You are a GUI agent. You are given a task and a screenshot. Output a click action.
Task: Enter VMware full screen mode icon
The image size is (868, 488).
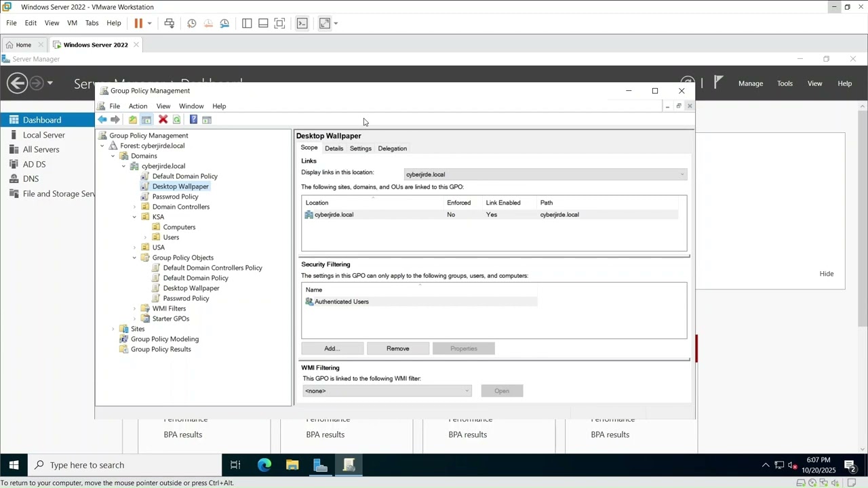[x=279, y=23]
